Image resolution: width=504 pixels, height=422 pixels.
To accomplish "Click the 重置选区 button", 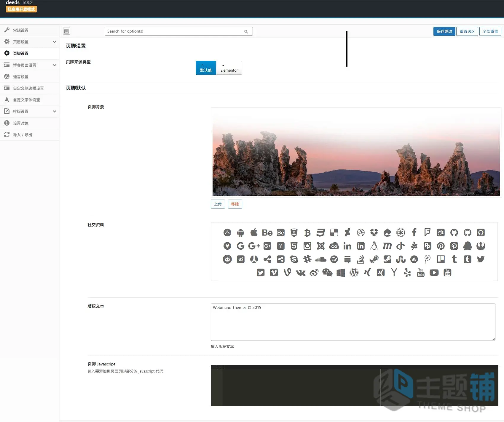I will point(467,31).
